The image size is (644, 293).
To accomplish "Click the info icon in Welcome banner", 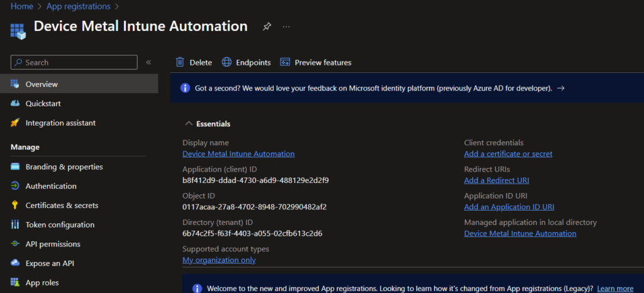I will tap(197, 289).
